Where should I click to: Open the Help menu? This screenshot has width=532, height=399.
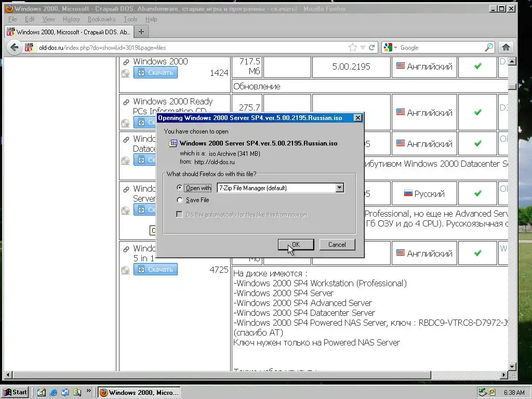(x=151, y=19)
